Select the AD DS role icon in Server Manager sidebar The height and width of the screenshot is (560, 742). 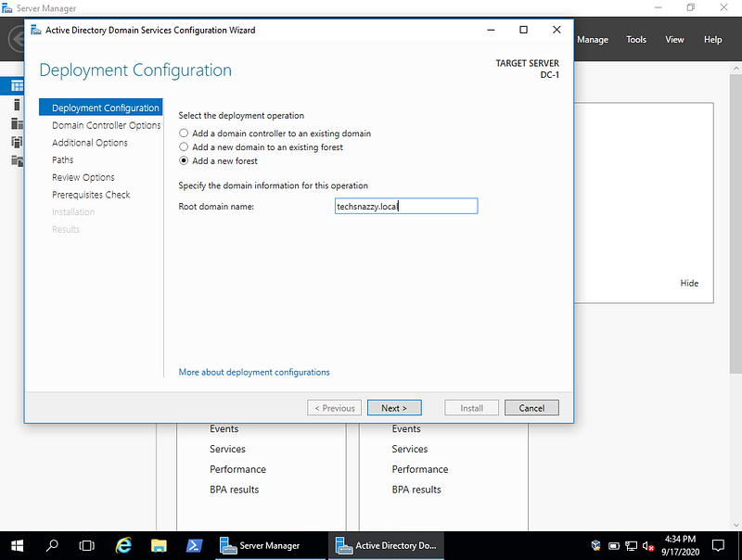(17, 142)
